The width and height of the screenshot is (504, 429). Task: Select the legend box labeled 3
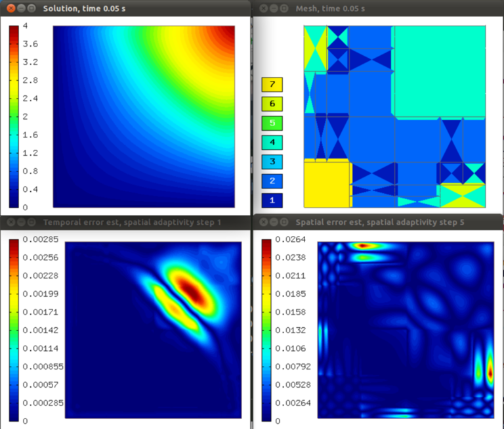click(x=272, y=161)
